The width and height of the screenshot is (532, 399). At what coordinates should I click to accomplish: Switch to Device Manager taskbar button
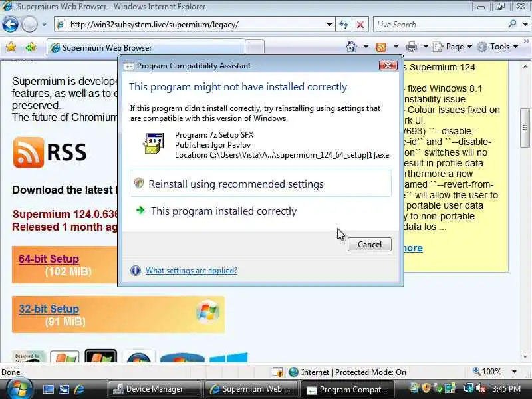[154, 389]
